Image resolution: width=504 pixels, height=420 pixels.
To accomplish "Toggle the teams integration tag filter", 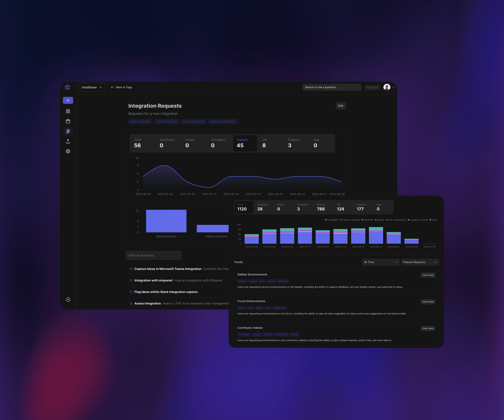I will 193,121.
